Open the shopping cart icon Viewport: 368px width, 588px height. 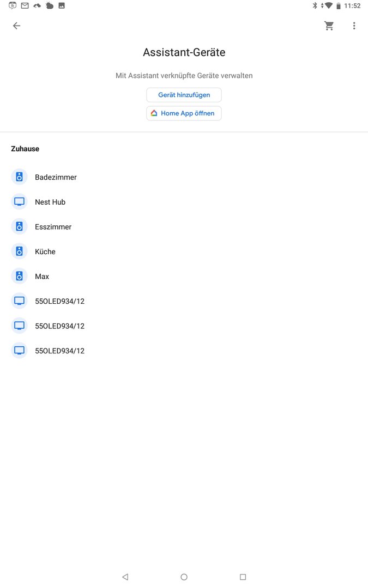point(329,26)
